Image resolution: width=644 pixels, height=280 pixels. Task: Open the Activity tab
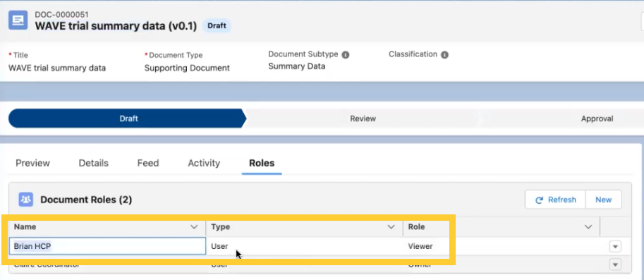[x=204, y=163]
